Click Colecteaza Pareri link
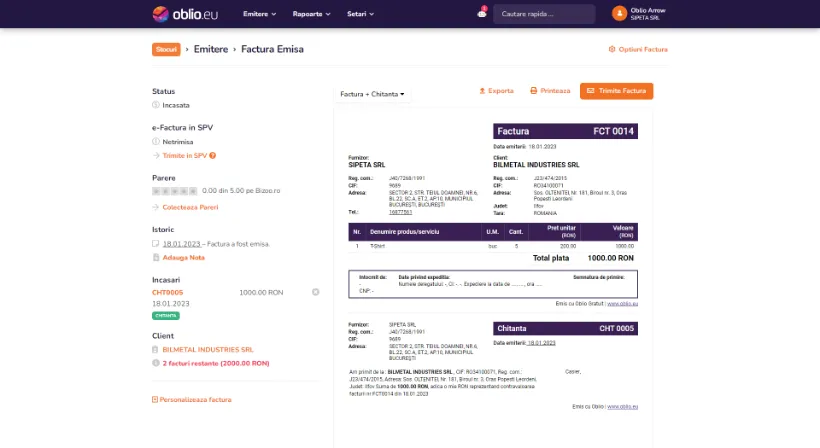Viewport: 820px width, 448px height. click(190, 208)
